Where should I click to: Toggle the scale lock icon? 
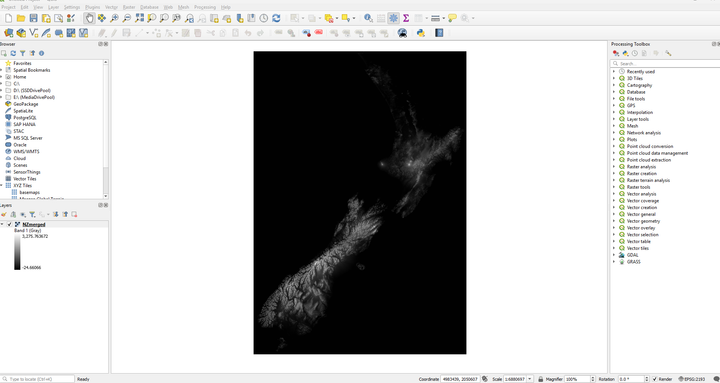tap(541, 379)
